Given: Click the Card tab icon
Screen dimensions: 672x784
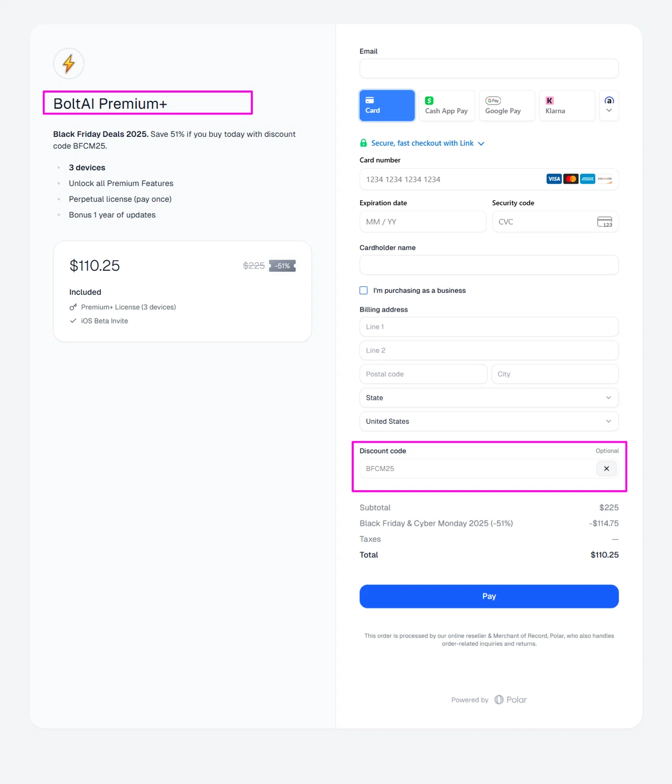Looking at the screenshot, I should 369,100.
